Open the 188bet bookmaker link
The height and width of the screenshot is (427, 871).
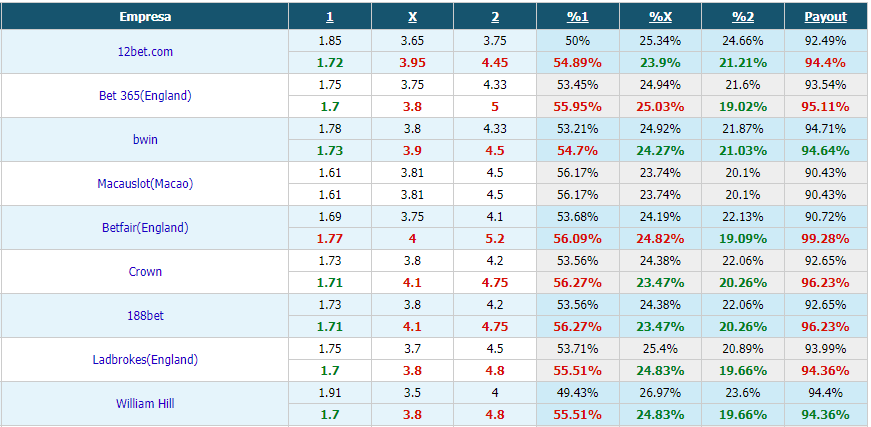[x=145, y=315]
